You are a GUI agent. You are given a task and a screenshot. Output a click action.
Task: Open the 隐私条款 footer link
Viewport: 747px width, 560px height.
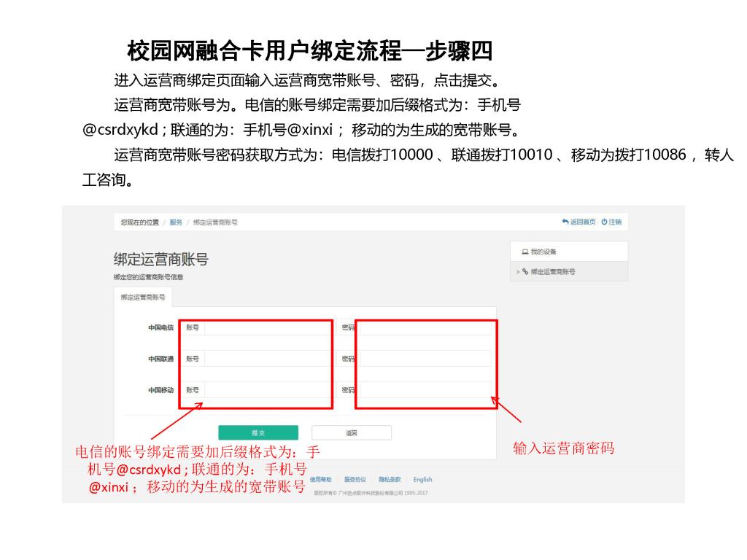tap(390, 480)
